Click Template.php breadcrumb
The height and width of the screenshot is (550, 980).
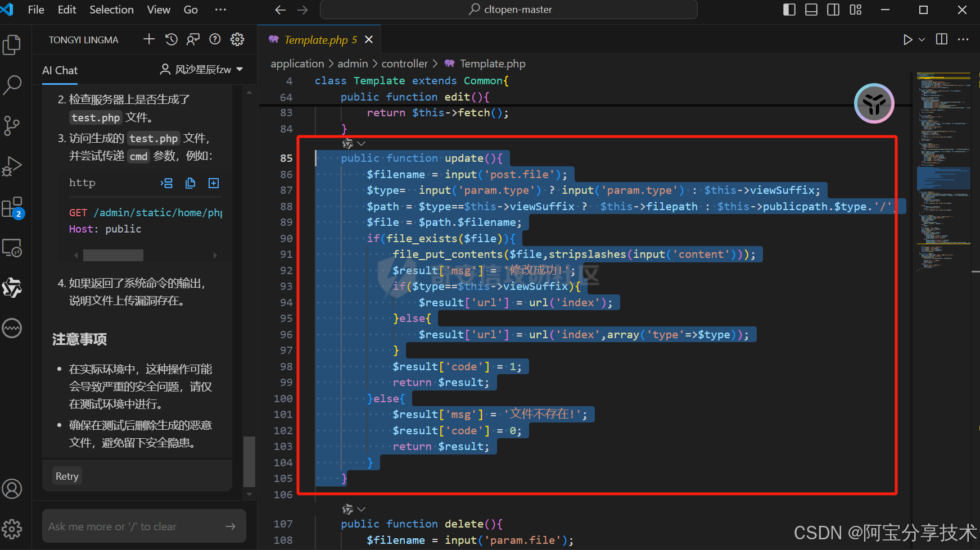click(493, 63)
